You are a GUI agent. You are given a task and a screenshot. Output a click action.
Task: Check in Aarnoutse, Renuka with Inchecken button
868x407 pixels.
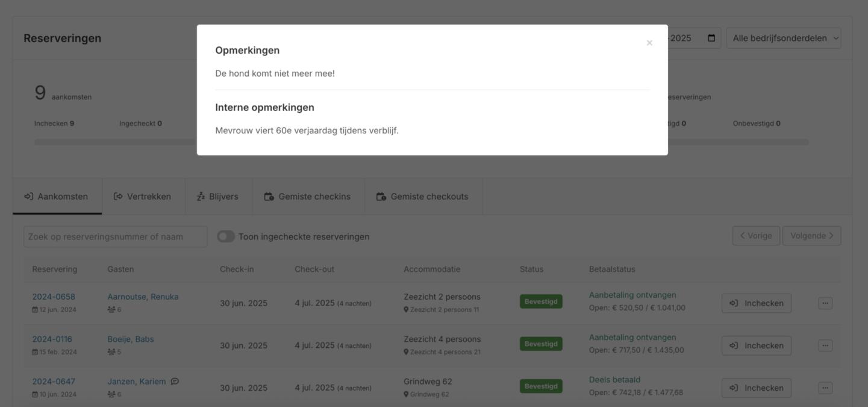[756, 303]
